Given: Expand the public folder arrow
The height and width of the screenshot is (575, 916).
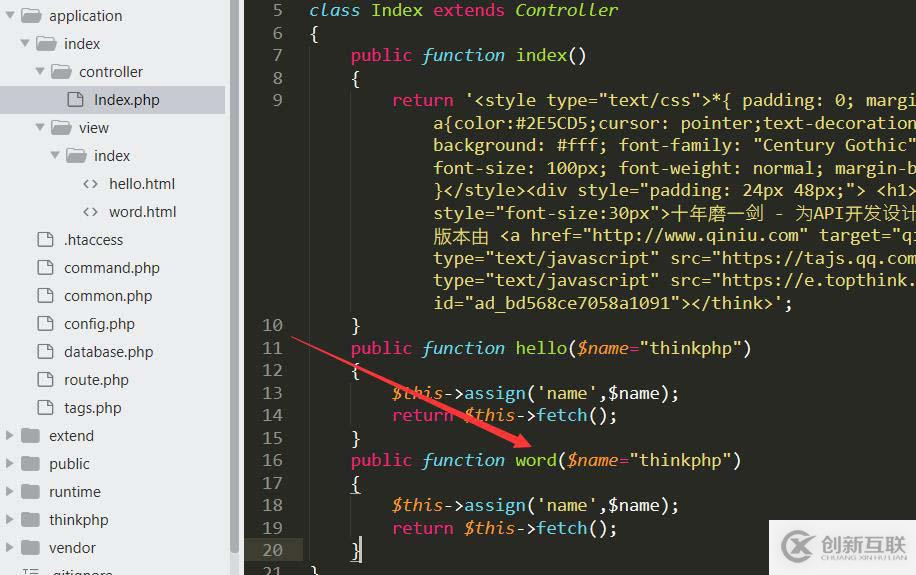Looking at the screenshot, I should tap(9, 463).
